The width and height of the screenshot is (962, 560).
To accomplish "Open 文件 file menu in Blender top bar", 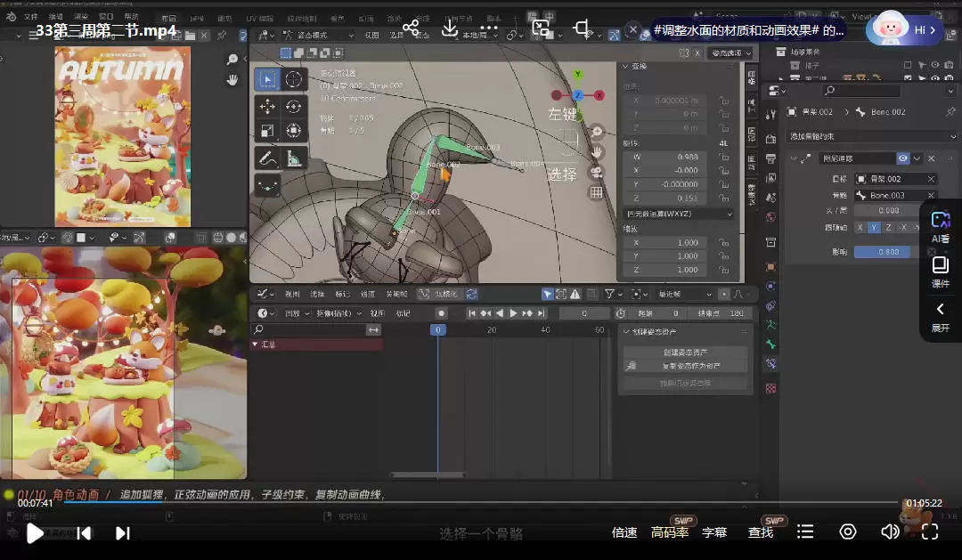I will (30, 17).
